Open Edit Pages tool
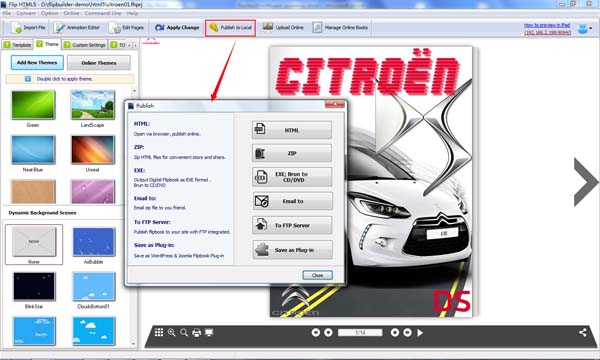The width and height of the screenshot is (600, 360). tap(126, 28)
